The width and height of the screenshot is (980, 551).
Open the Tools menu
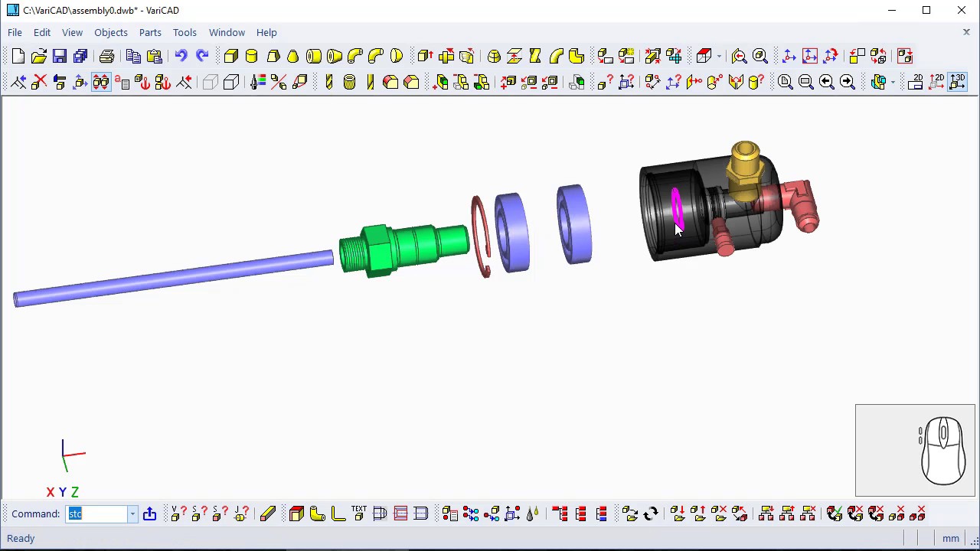coord(185,32)
